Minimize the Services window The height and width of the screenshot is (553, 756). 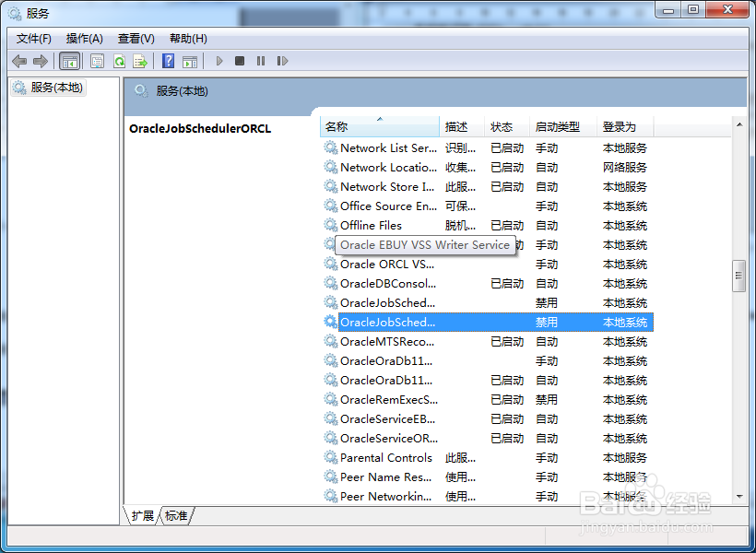coord(667,9)
